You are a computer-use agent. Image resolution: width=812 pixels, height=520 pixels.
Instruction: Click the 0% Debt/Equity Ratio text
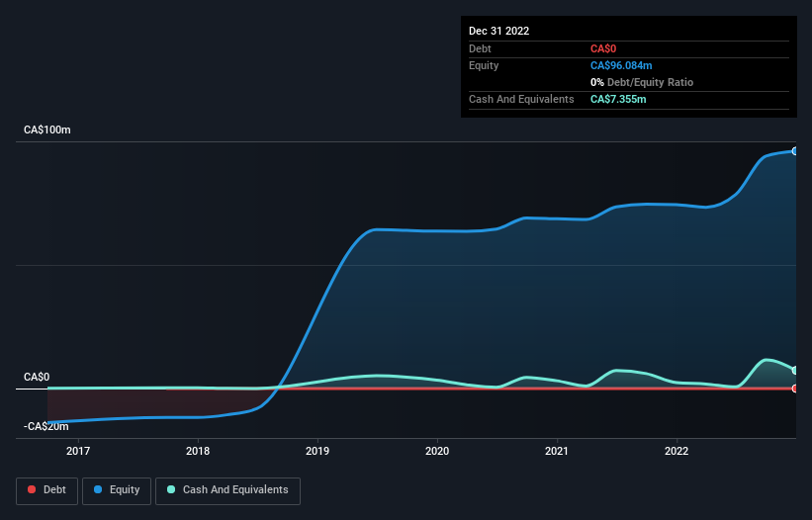coord(642,82)
